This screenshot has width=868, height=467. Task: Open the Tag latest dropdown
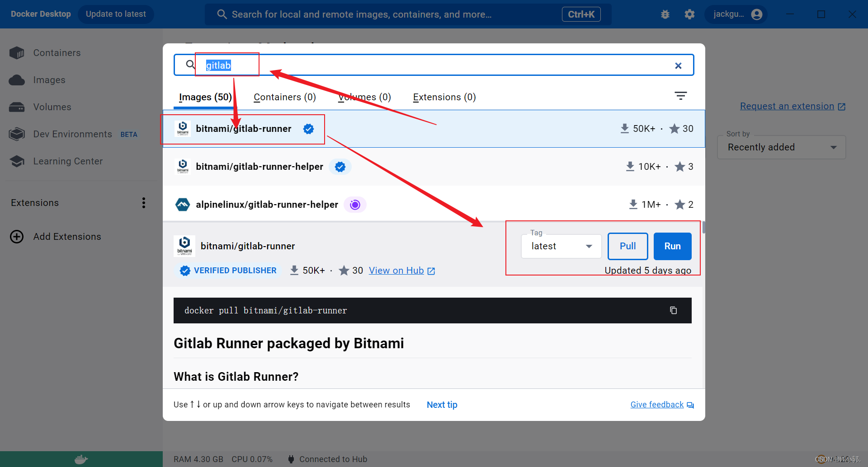[x=561, y=246]
